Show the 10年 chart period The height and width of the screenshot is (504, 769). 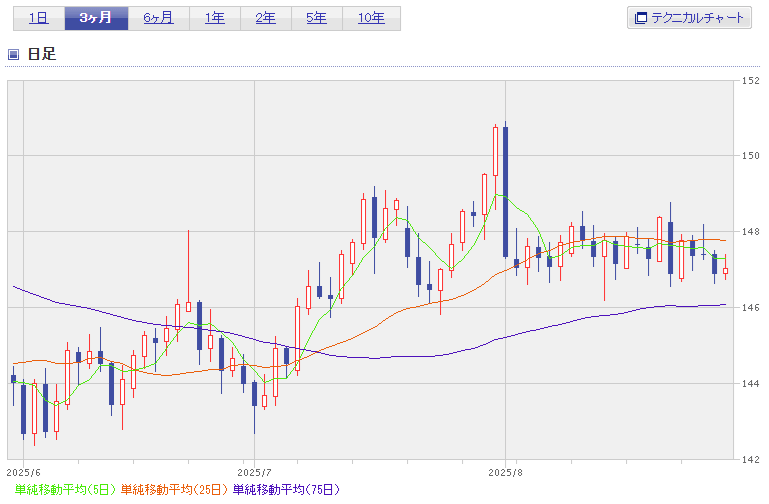click(x=371, y=18)
